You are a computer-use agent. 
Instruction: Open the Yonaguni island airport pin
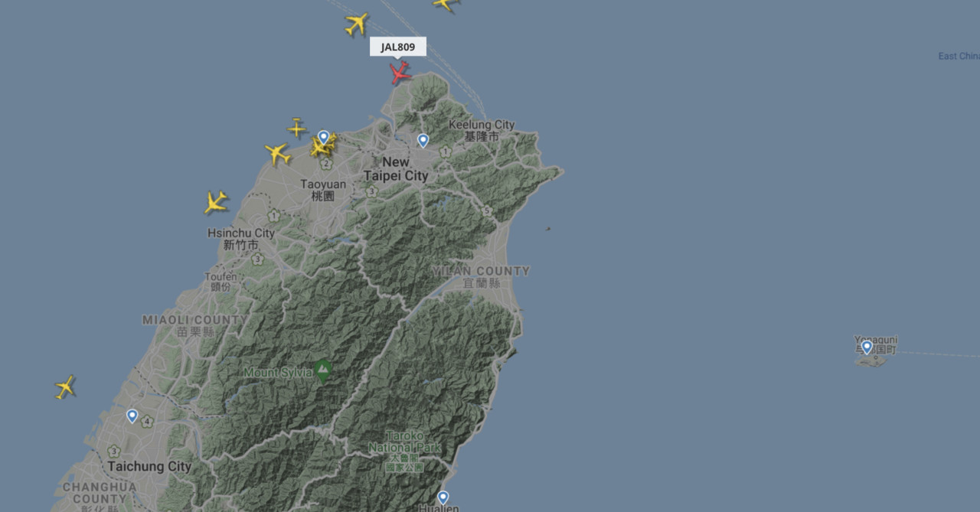coord(867,347)
